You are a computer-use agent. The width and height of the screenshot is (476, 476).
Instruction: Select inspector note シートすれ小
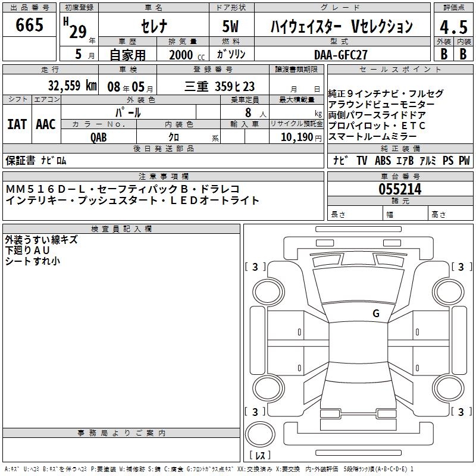33,261
